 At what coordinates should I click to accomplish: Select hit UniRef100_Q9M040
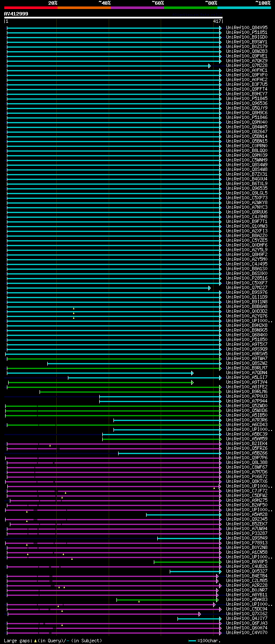(x=246, y=122)
